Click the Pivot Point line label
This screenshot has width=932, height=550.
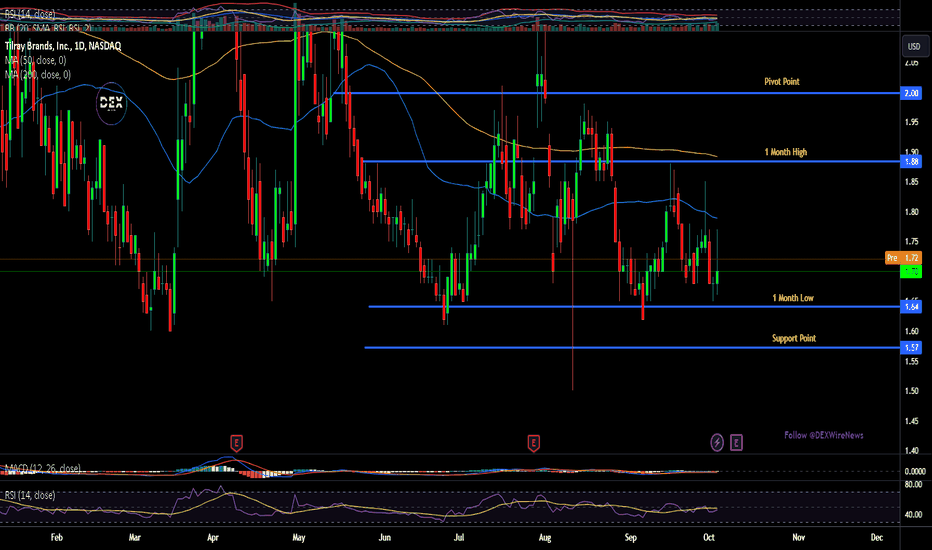click(782, 81)
